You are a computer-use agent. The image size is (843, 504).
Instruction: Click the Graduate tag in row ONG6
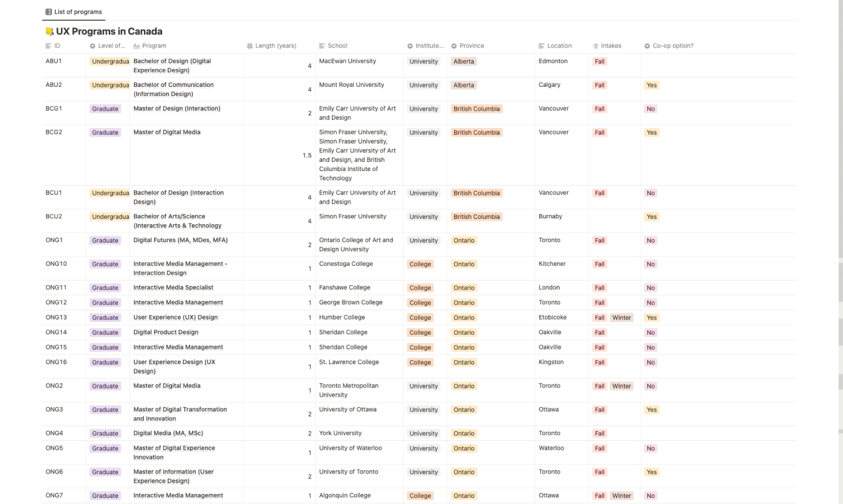click(106, 472)
